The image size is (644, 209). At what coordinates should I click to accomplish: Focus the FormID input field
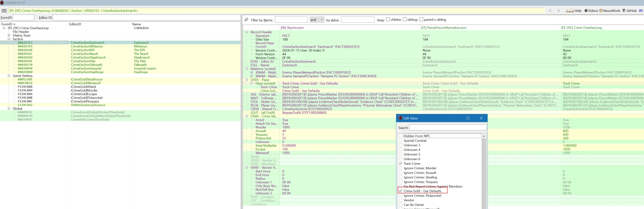tap(23, 17)
